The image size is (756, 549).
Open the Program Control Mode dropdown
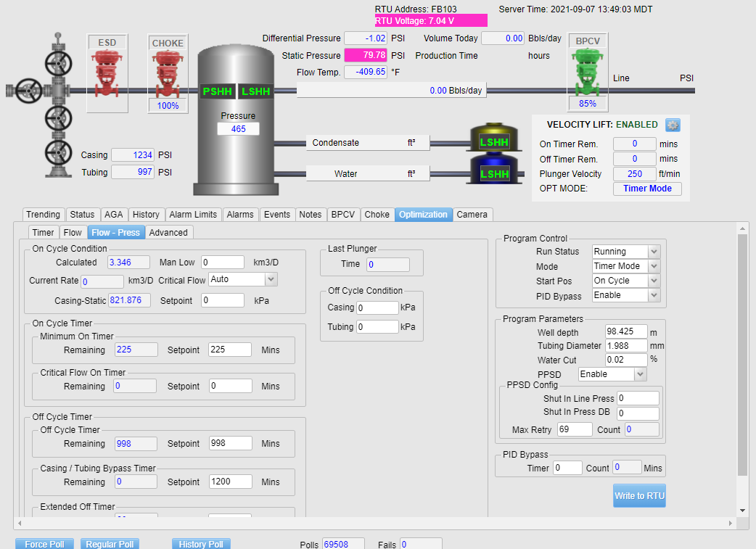tap(653, 266)
